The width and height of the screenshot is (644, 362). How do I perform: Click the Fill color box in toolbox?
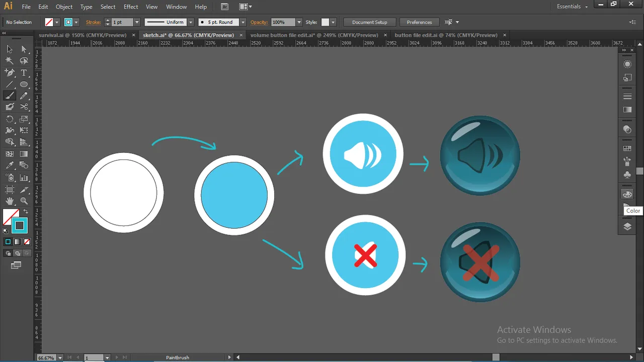[11, 217]
